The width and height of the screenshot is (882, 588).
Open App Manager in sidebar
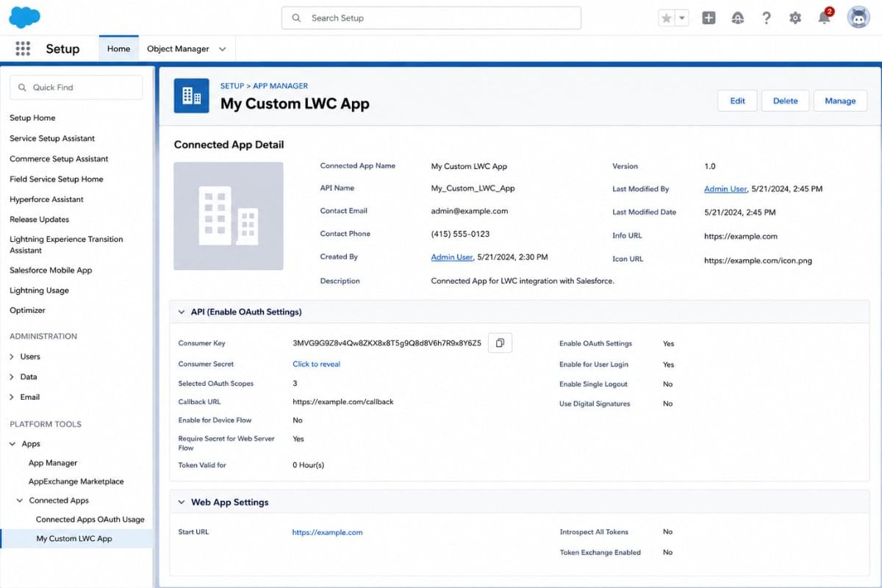coord(53,463)
